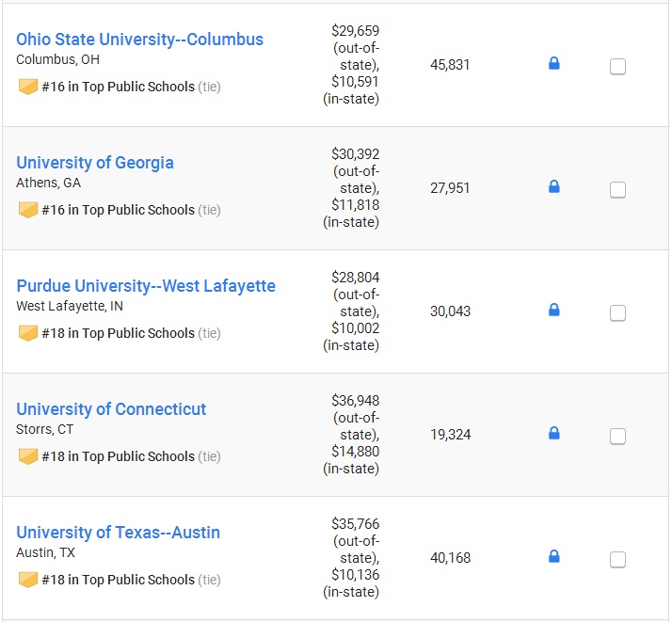The width and height of the screenshot is (672, 622).
Task: Click the lock icon for Ohio State University
Action: click(553, 63)
